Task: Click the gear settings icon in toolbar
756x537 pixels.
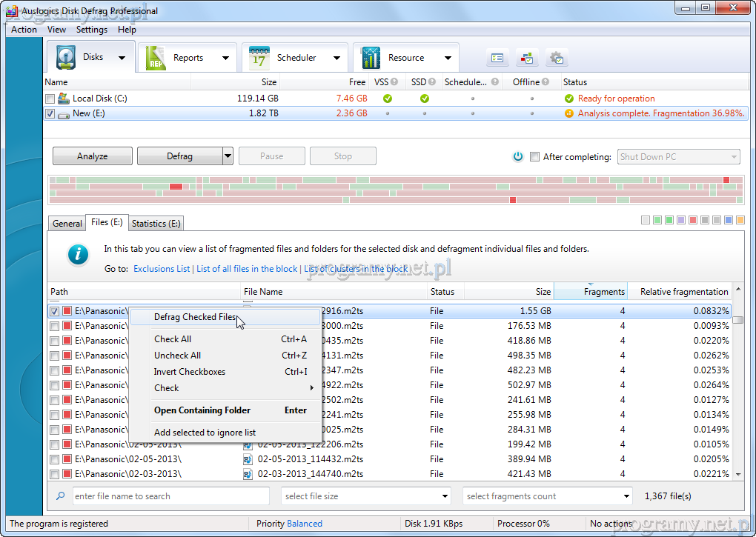Action: 557,58
